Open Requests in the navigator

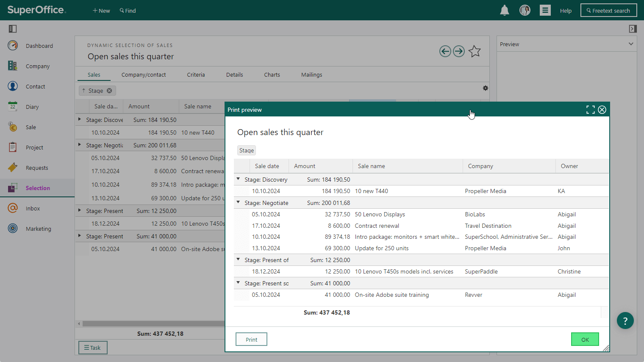tap(37, 168)
